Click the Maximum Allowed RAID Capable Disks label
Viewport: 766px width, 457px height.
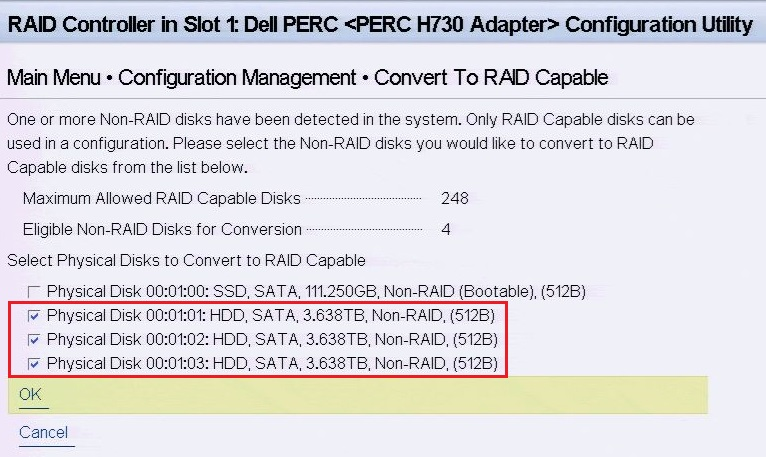click(161, 198)
